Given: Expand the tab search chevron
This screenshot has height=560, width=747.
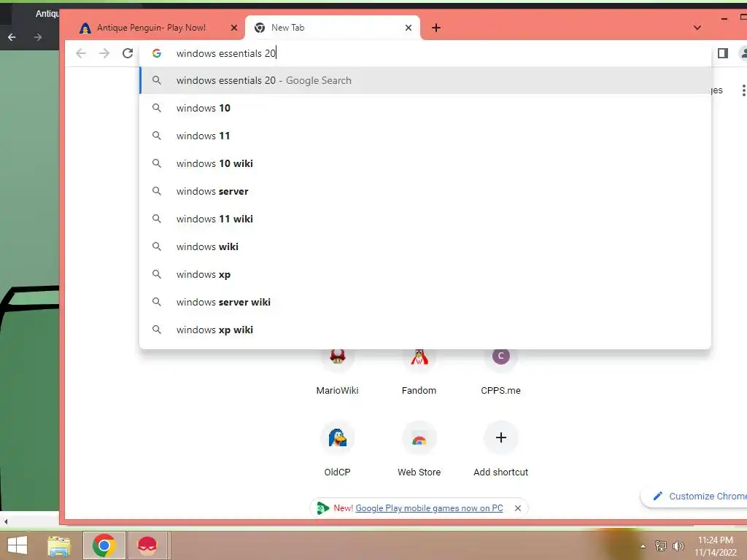Looking at the screenshot, I should click(697, 28).
